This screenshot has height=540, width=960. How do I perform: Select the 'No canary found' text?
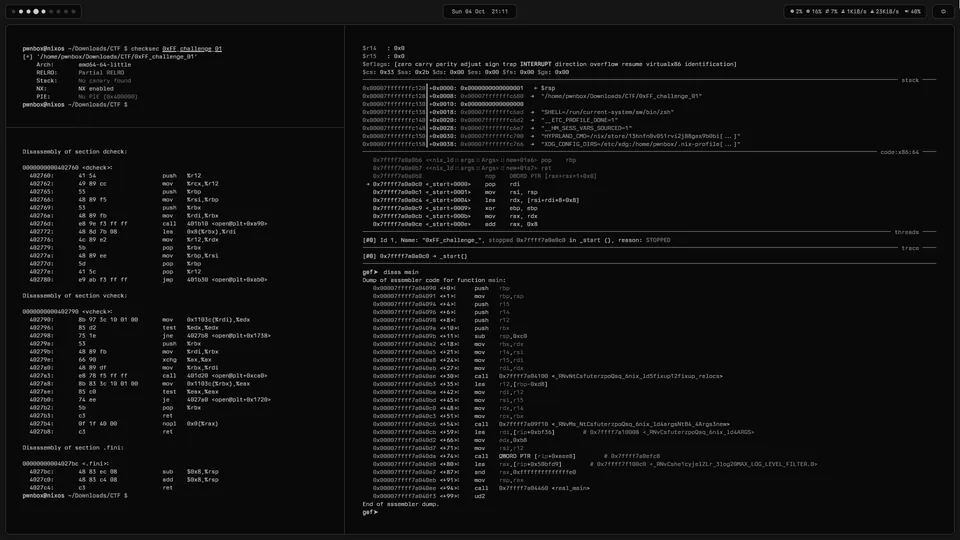[x=104, y=80]
